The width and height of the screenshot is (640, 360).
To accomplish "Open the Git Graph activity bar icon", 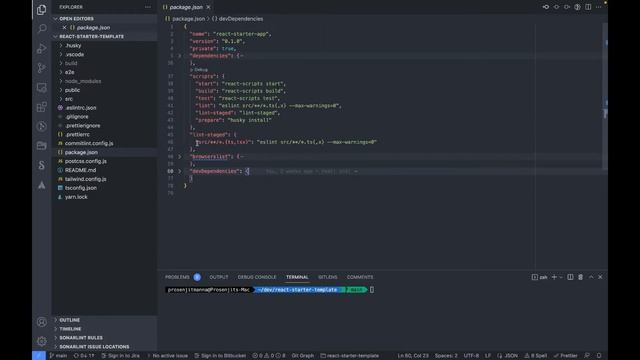I will pos(42,126).
